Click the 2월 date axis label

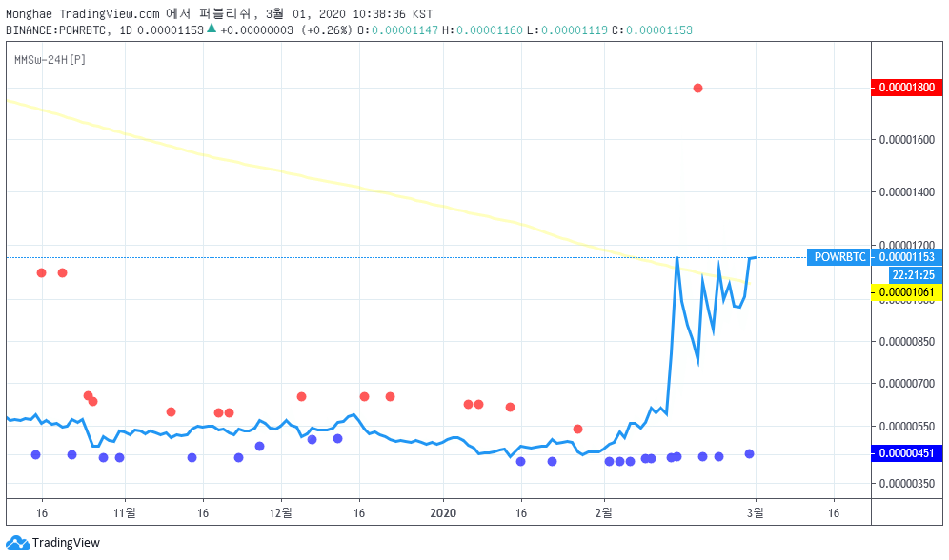point(604,512)
